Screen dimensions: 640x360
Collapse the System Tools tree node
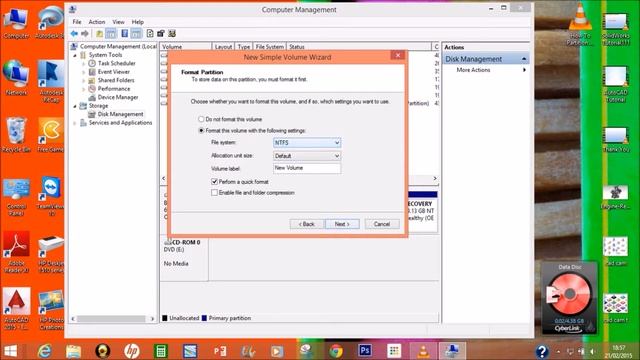click(x=75, y=55)
